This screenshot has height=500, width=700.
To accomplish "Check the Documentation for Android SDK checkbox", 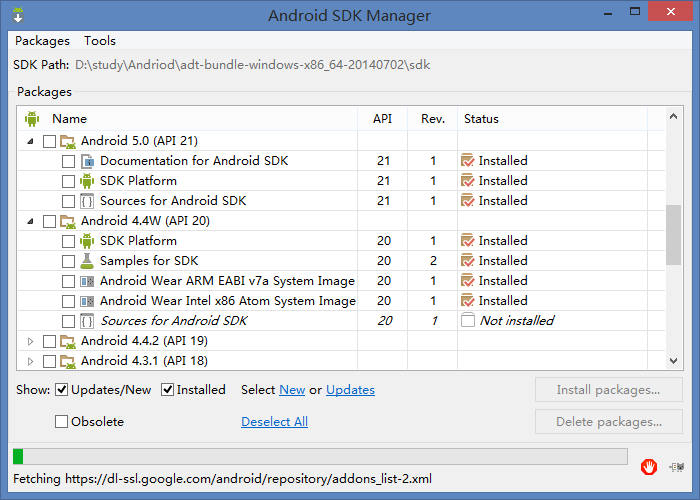I will [68, 161].
